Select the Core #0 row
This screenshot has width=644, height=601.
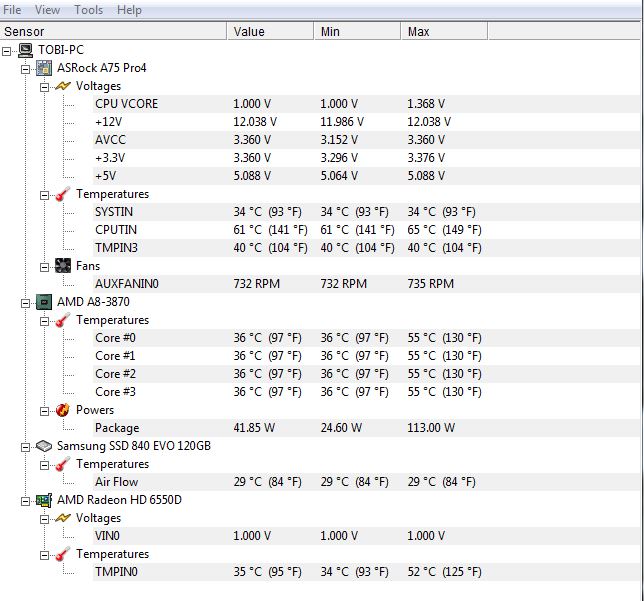pos(366,338)
